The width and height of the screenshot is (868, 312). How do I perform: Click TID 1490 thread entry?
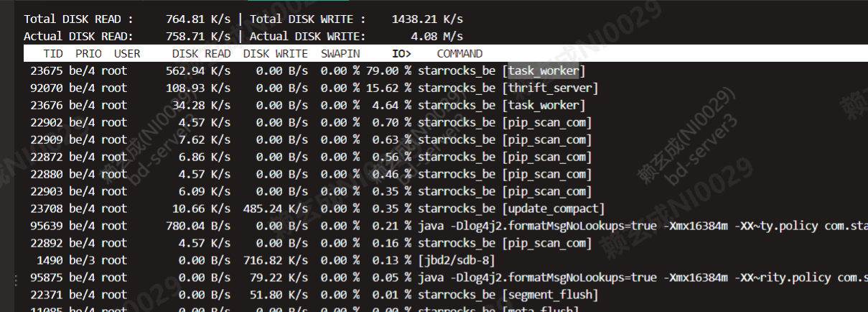pos(50,260)
